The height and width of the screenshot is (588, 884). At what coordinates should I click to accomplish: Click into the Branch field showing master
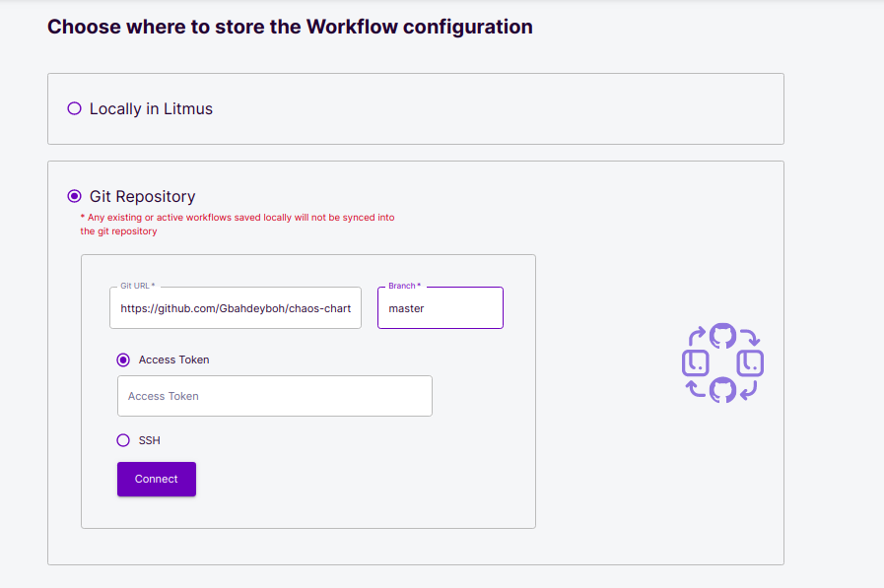click(441, 308)
